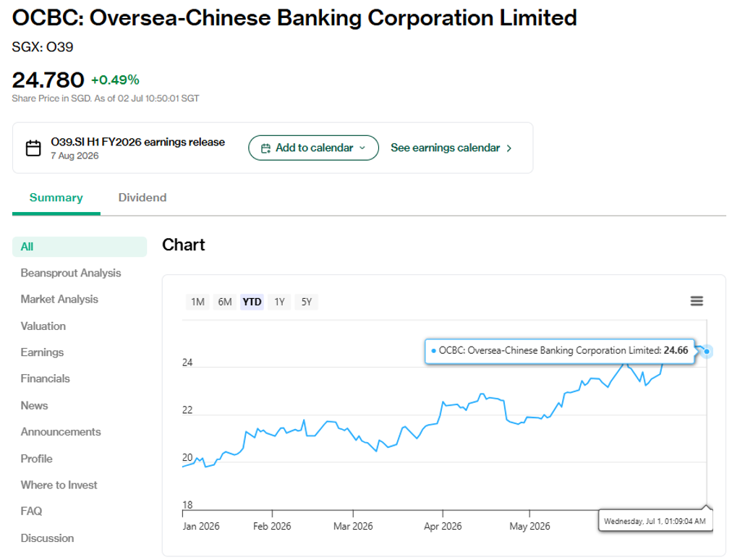Select All in the sidebar
Image resolution: width=732 pixels, height=560 pixels.
click(80, 247)
